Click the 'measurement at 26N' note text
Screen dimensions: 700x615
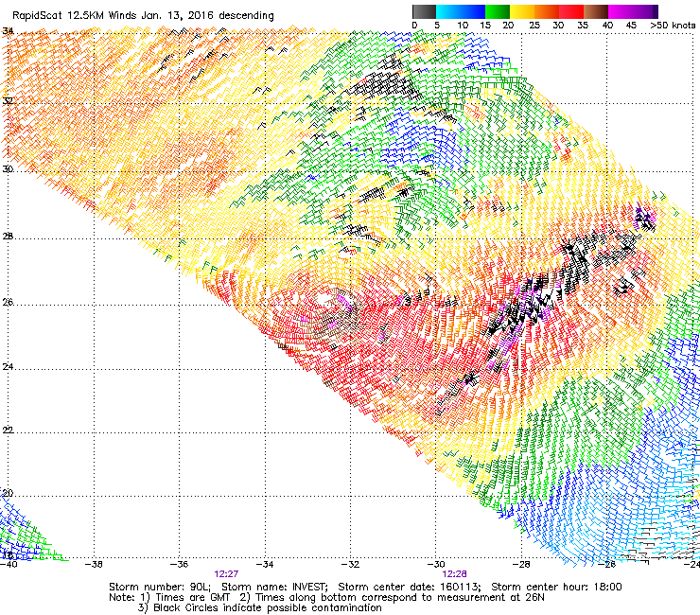pos(491,598)
